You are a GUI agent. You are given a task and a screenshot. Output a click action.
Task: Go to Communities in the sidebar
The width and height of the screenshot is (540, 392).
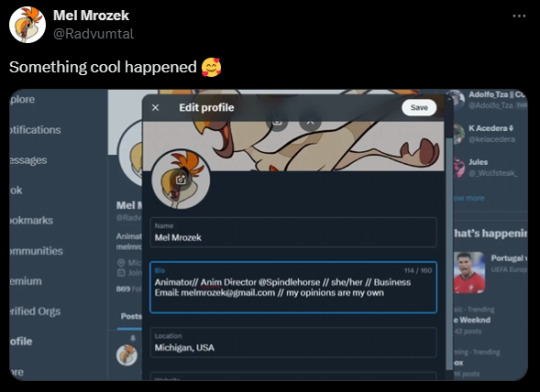[37, 251]
